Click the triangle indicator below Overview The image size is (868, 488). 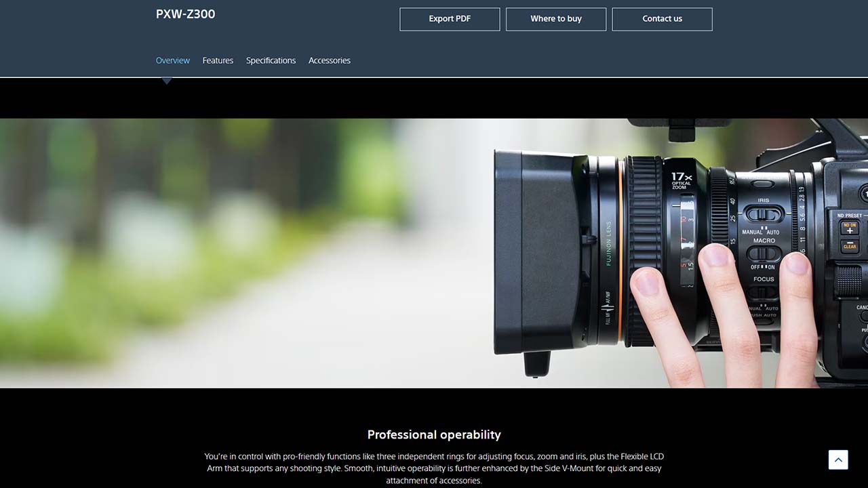pos(167,81)
